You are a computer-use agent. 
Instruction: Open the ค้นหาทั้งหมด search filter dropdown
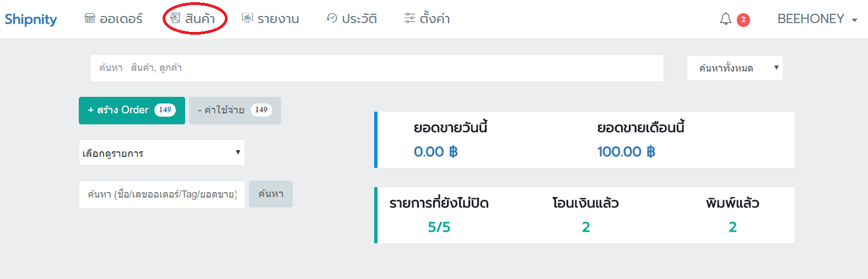click(735, 68)
